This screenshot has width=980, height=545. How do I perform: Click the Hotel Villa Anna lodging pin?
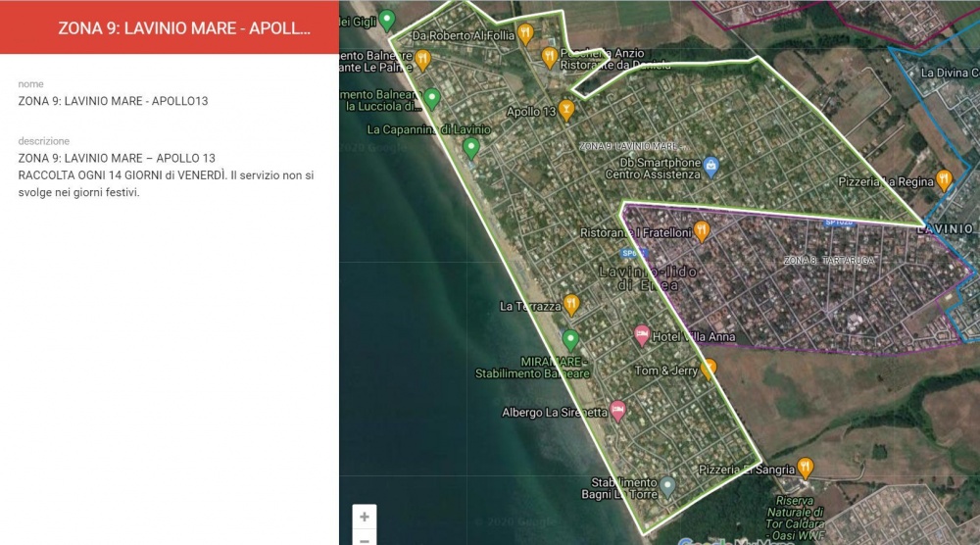[641, 335]
